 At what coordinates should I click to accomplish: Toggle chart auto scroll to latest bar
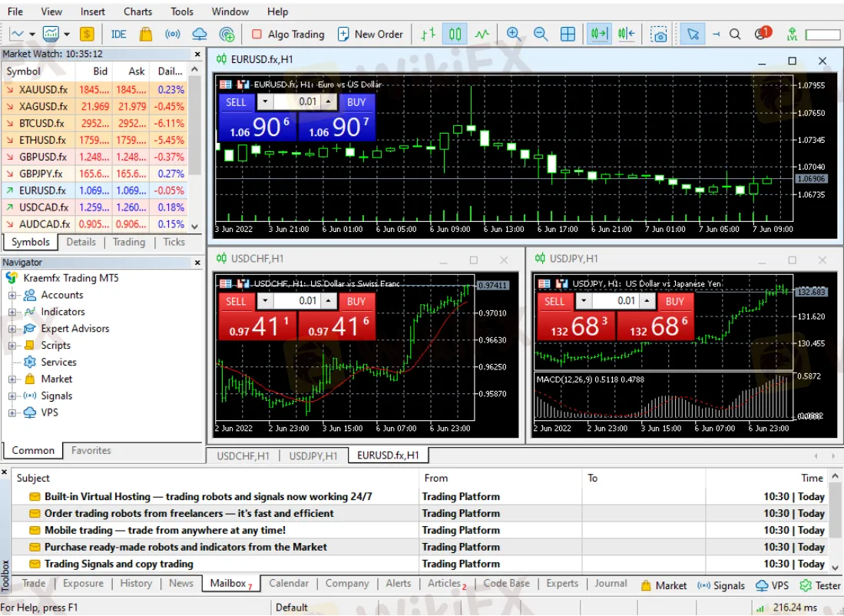coord(599,34)
